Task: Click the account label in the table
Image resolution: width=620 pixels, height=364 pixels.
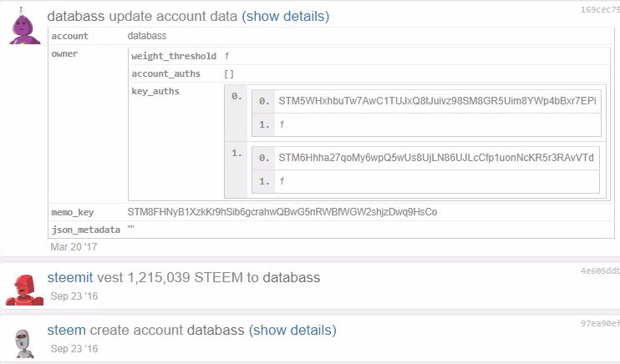Action: tap(70, 36)
